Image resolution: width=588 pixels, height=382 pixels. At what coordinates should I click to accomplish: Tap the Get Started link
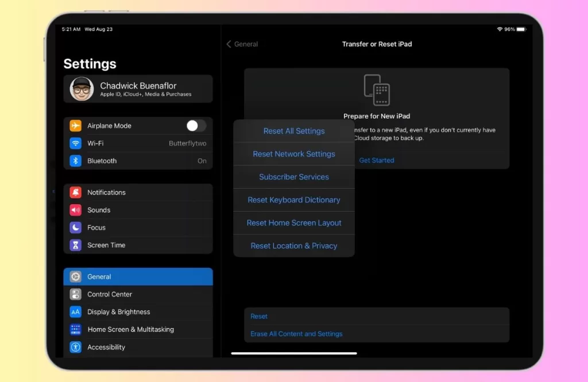(x=377, y=160)
